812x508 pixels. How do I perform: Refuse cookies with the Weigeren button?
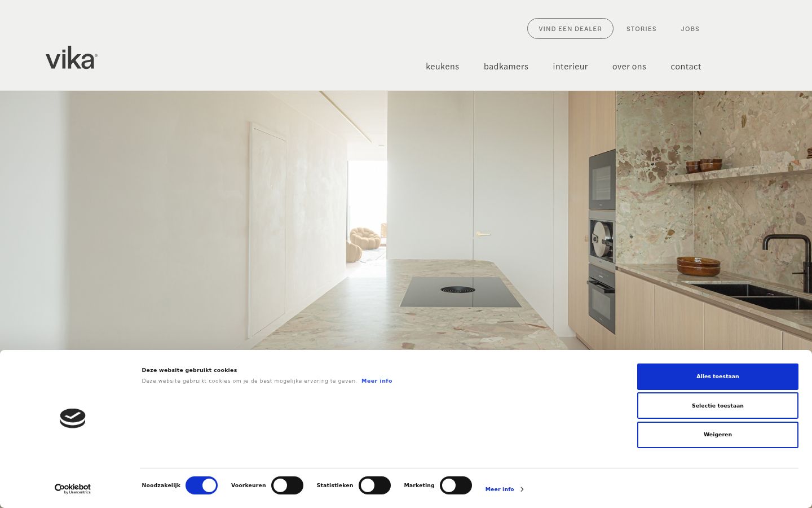718,435
